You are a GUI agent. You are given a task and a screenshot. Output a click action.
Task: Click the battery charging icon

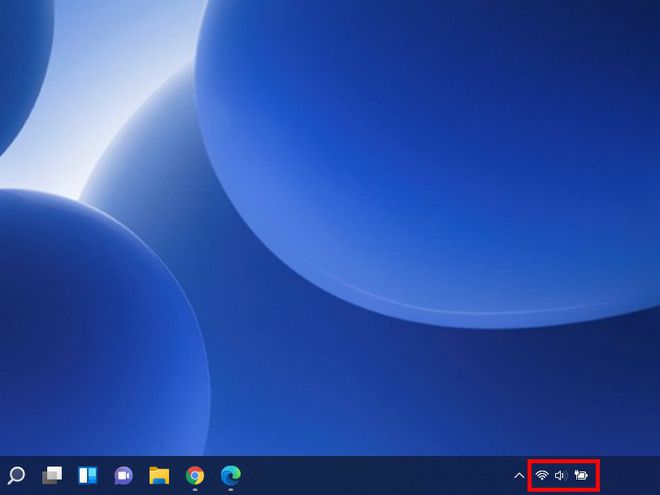(x=581, y=476)
